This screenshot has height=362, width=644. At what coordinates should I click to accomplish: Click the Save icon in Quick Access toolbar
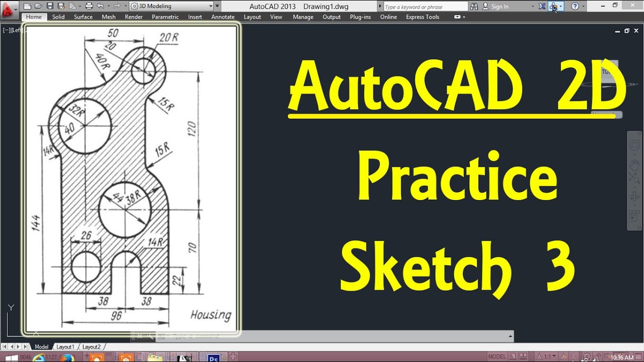(x=50, y=6)
